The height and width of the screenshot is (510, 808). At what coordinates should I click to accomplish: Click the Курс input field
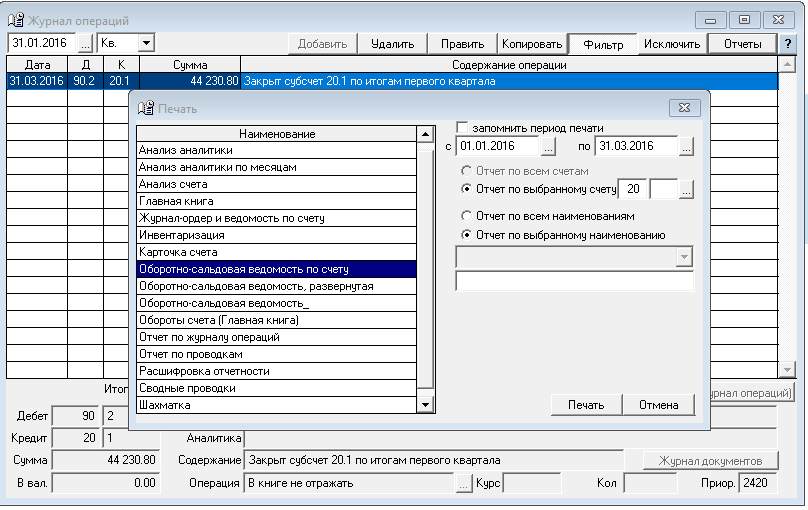531,483
